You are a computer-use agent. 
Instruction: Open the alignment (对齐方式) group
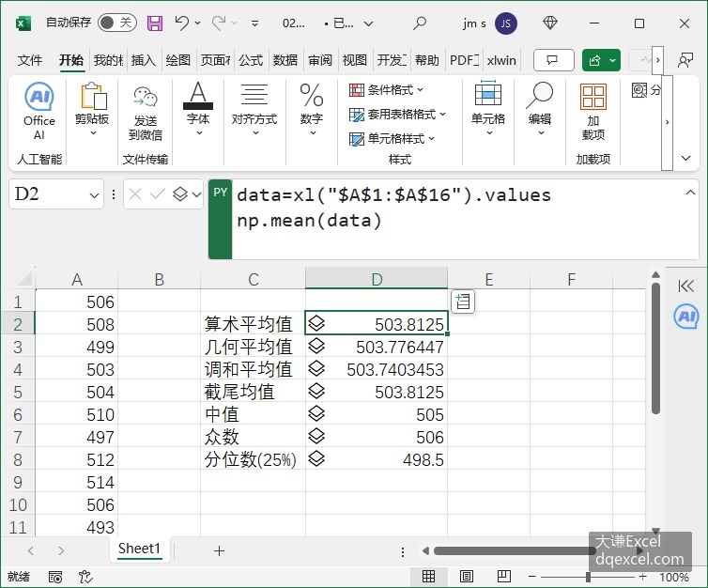[254, 109]
